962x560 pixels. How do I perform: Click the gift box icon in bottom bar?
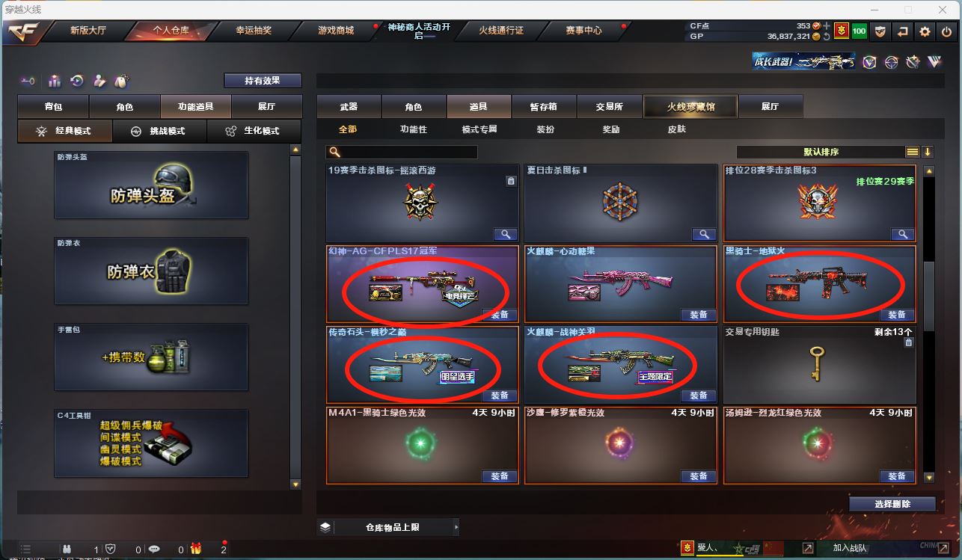(x=196, y=549)
